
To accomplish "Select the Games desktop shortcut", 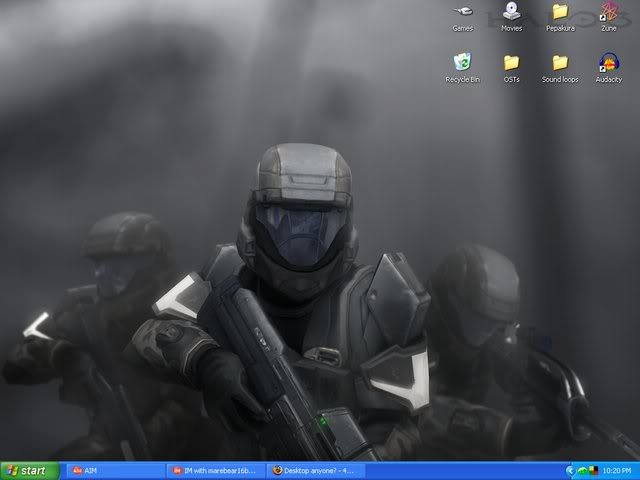I will [x=462, y=18].
